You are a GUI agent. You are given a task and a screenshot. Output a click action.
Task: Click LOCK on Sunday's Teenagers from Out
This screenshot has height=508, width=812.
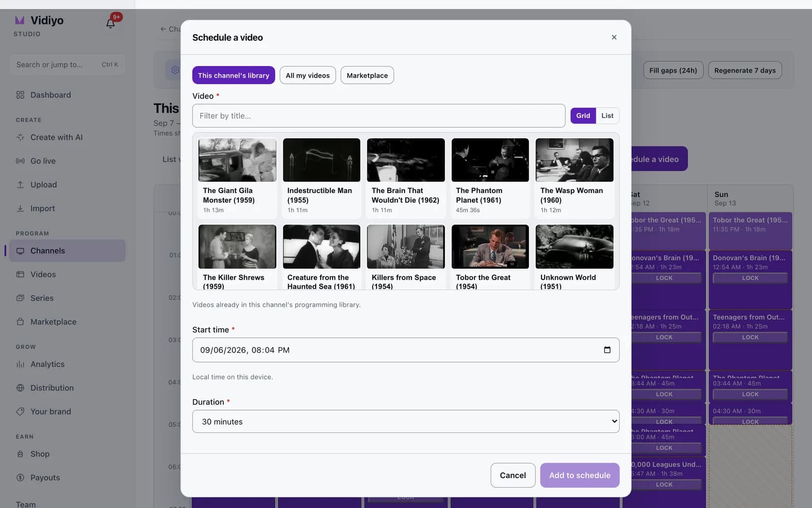point(750,337)
